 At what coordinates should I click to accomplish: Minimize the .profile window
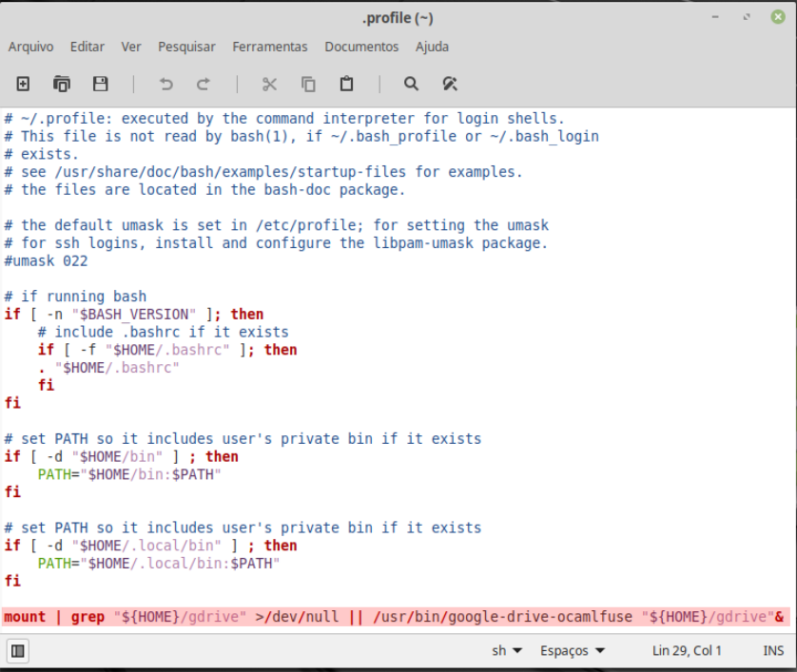tap(715, 17)
